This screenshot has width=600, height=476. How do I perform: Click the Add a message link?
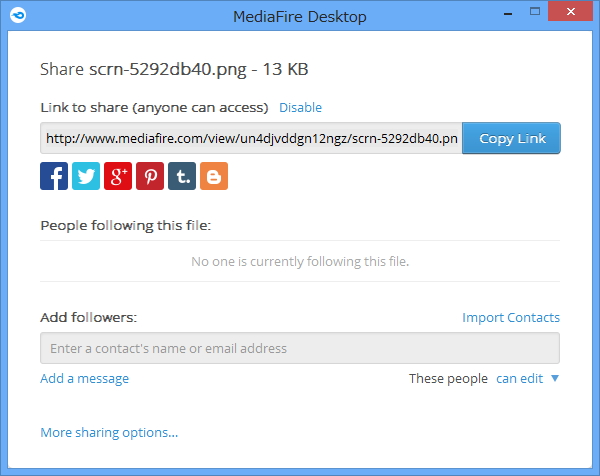tap(84, 379)
